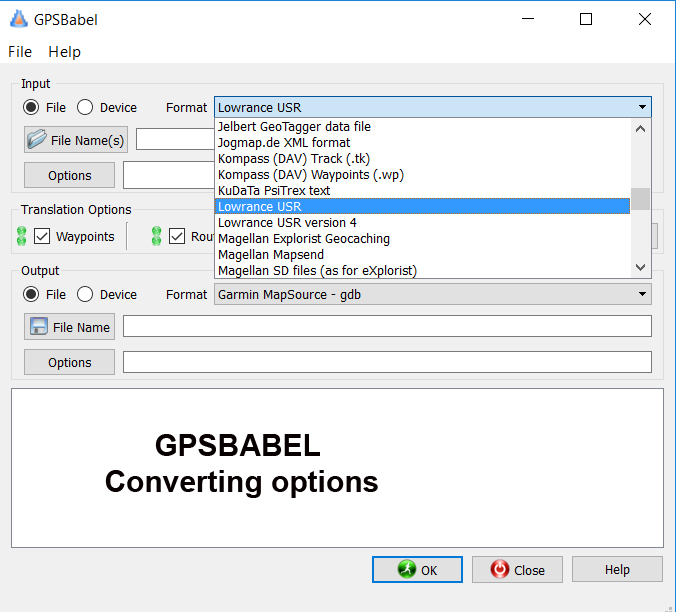Select the Input File radio button

point(32,107)
